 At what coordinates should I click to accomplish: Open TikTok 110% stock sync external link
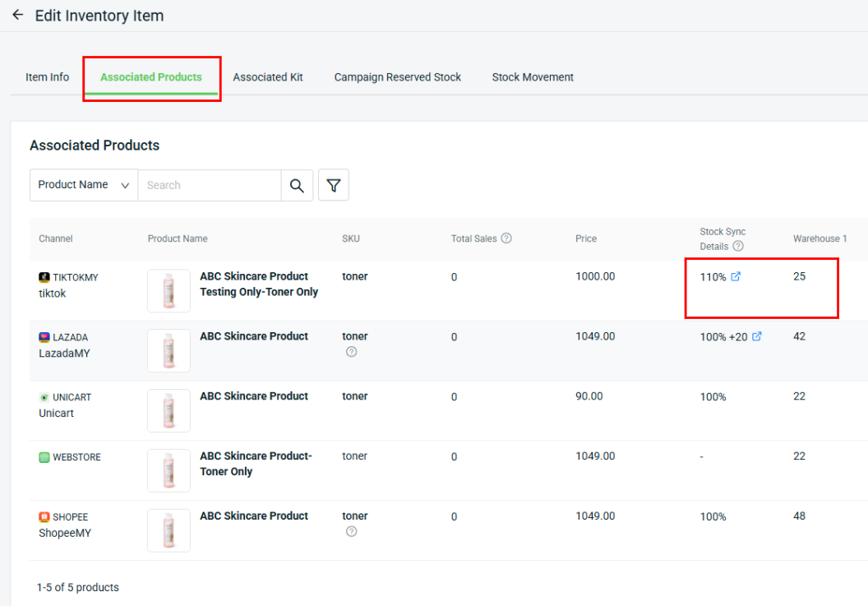[x=736, y=277]
